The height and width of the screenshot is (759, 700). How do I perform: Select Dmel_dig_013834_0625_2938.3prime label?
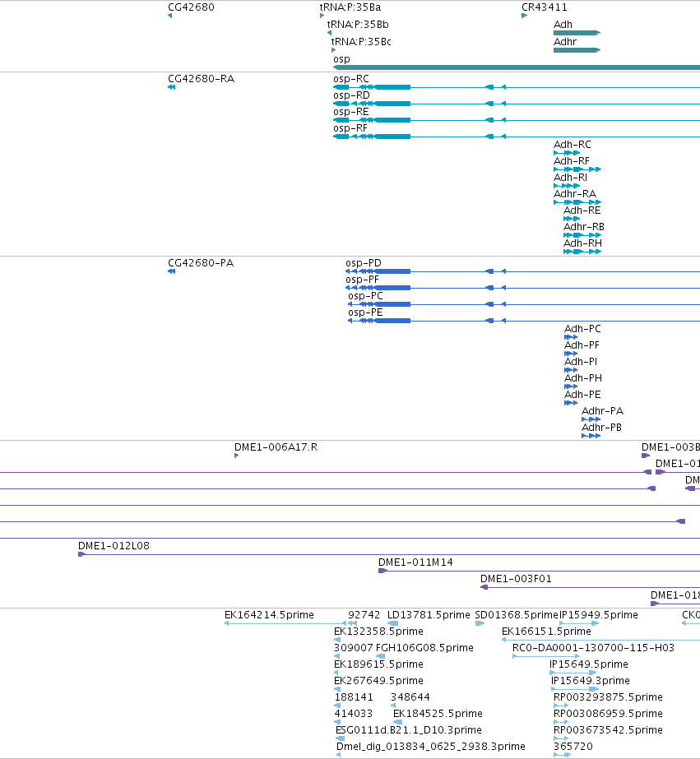431,747
